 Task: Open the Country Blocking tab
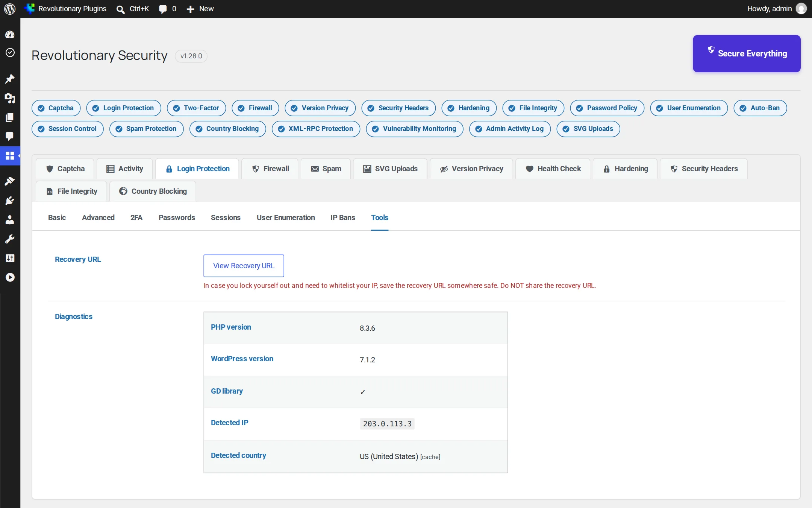(x=153, y=191)
